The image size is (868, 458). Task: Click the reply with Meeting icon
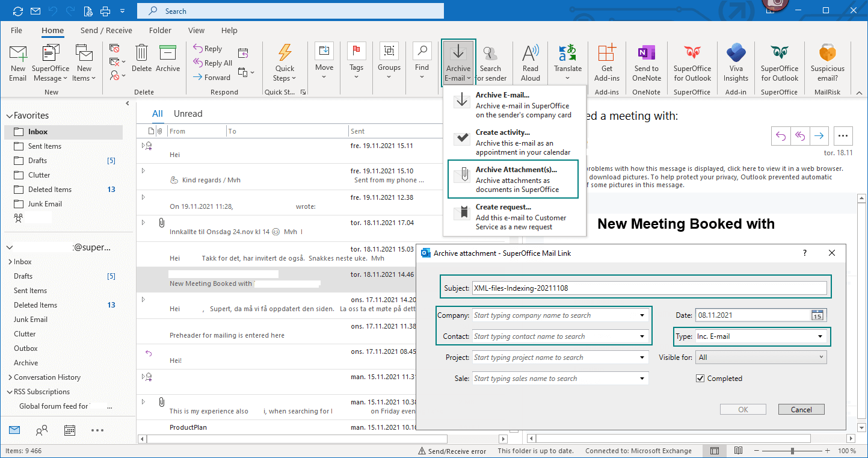(x=243, y=53)
